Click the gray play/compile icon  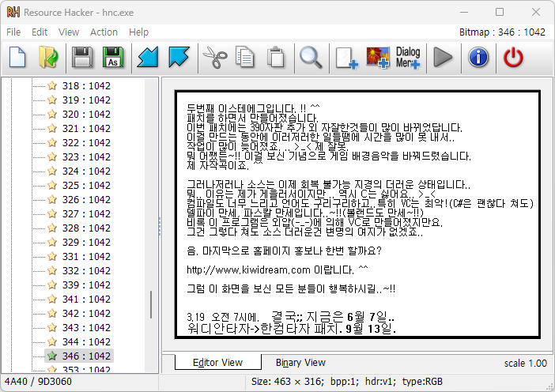pos(443,58)
